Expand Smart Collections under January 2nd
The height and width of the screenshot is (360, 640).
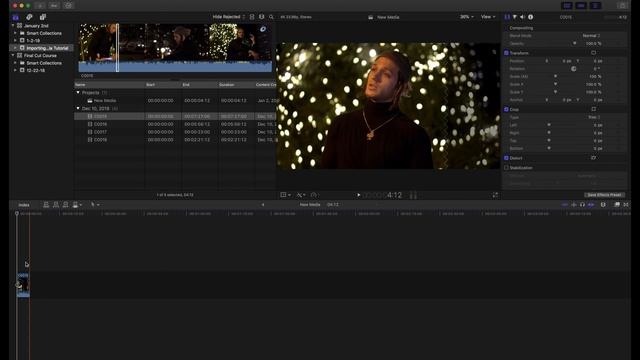[x=16, y=33]
